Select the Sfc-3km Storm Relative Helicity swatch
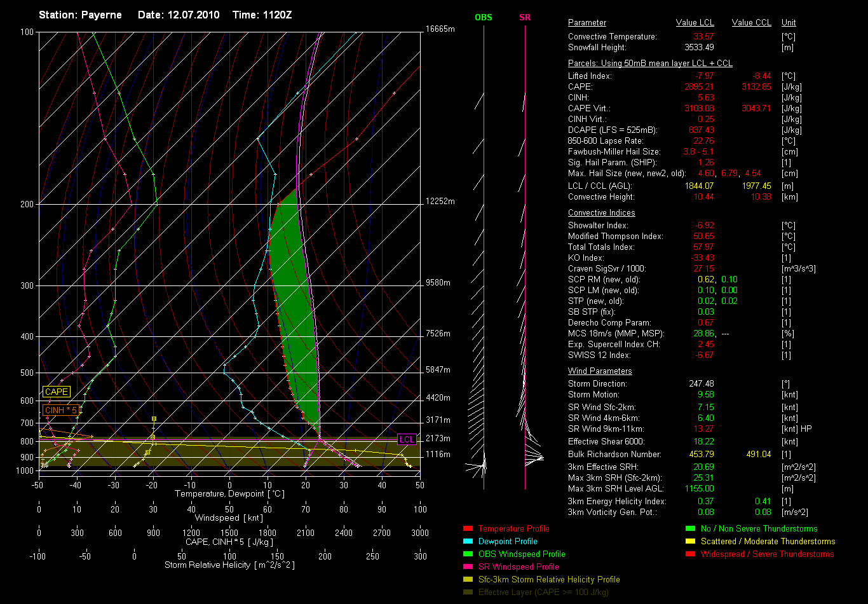This screenshot has height=604, width=868. [x=468, y=580]
